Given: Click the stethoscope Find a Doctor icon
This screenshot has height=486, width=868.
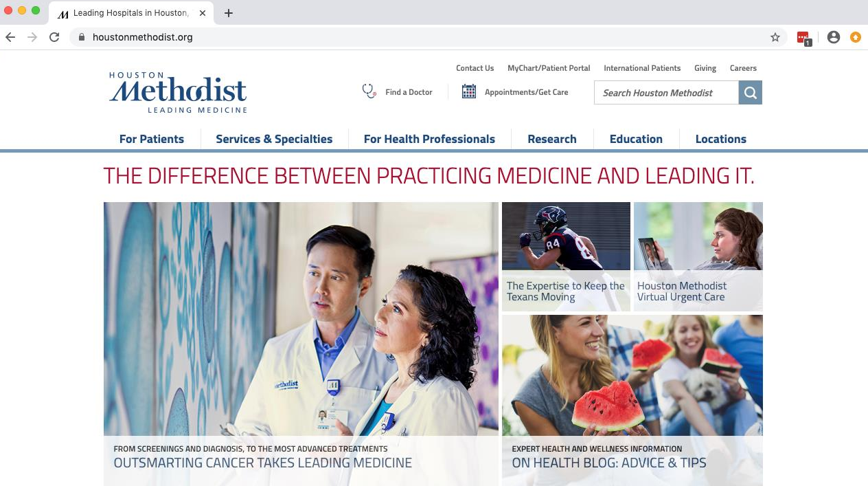Looking at the screenshot, I should pos(369,91).
